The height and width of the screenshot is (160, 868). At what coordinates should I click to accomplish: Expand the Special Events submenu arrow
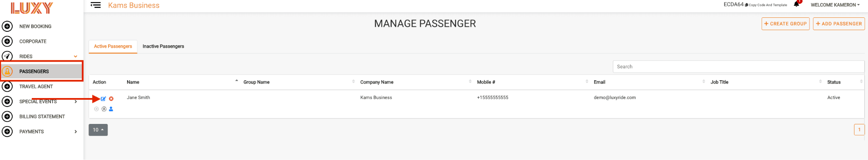point(75,101)
